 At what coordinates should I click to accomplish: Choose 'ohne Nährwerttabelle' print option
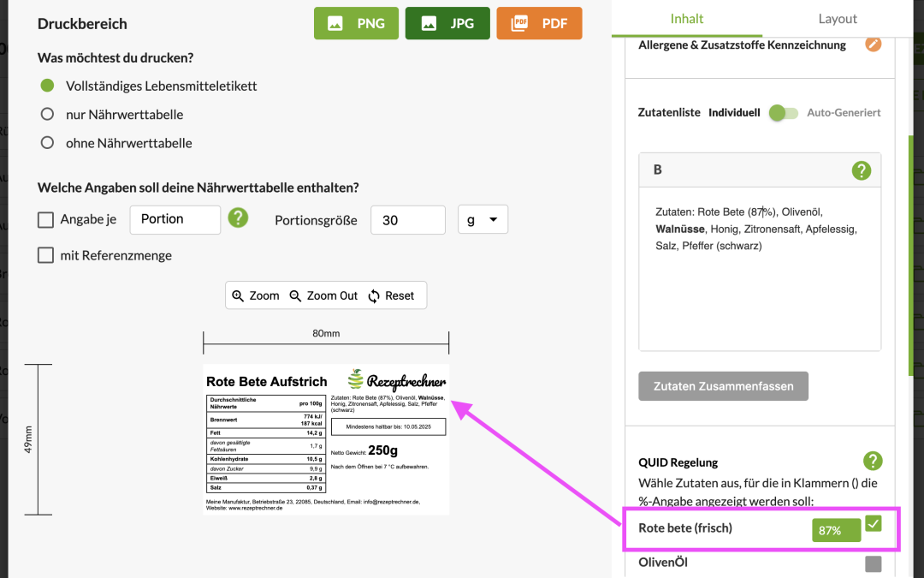tap(48, 143)
